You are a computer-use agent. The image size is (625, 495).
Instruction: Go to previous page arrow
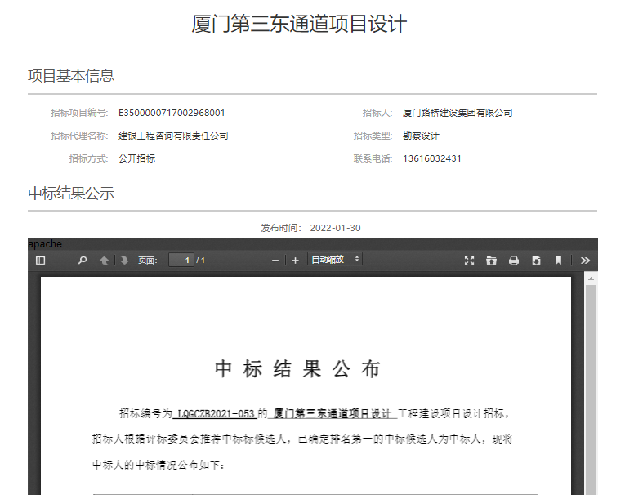point(104,260)
